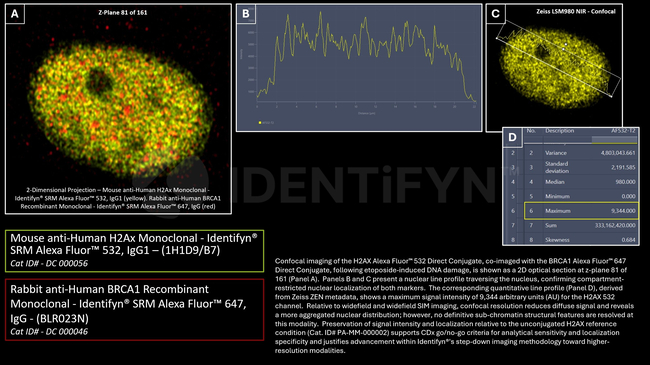The image size is (650, 365).
Task: Select the "Skewness" row label
Action: (557, 240)
